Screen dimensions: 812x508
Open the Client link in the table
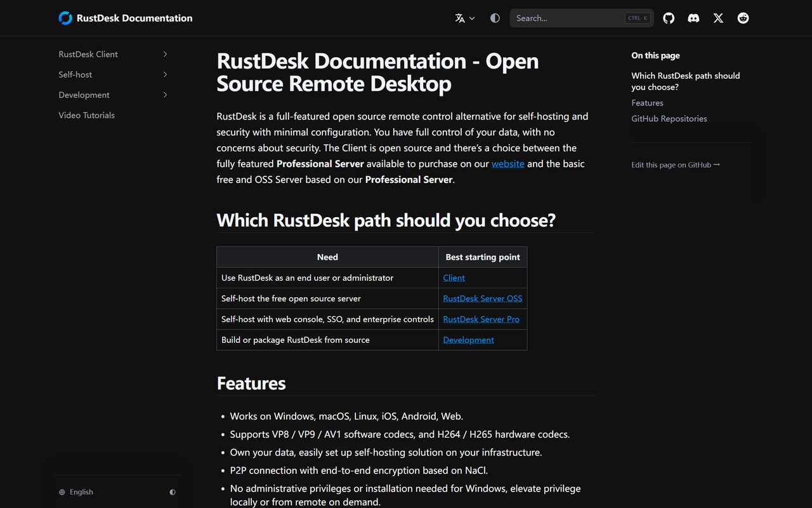[454, 278]
